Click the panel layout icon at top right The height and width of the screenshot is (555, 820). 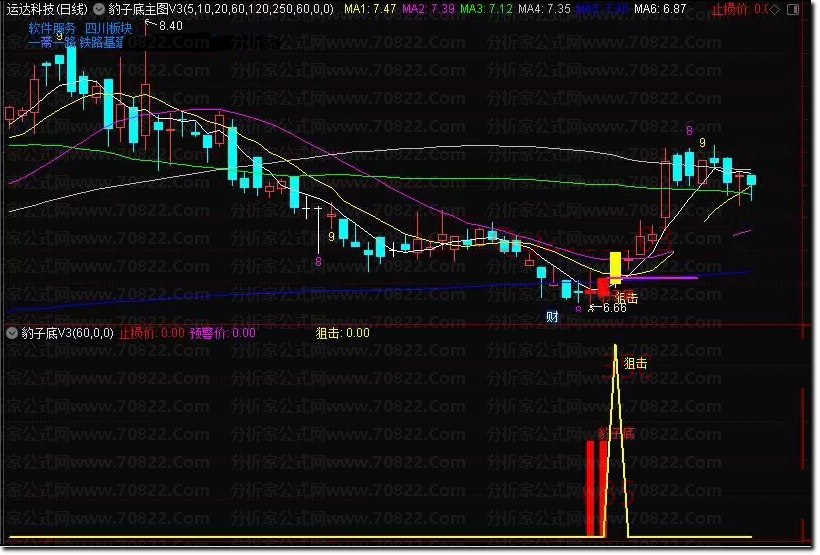coord(793,9)
